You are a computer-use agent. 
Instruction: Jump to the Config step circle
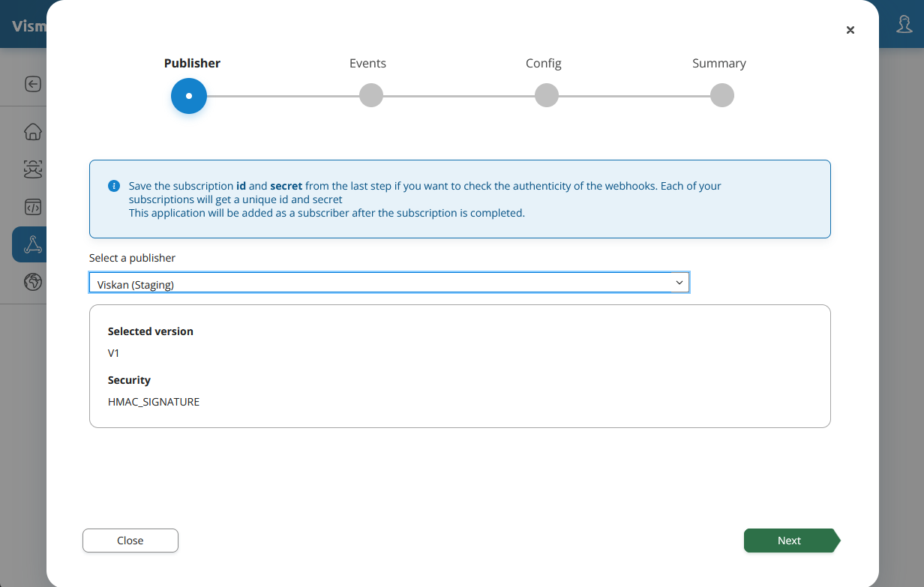(x=547, y=96)
